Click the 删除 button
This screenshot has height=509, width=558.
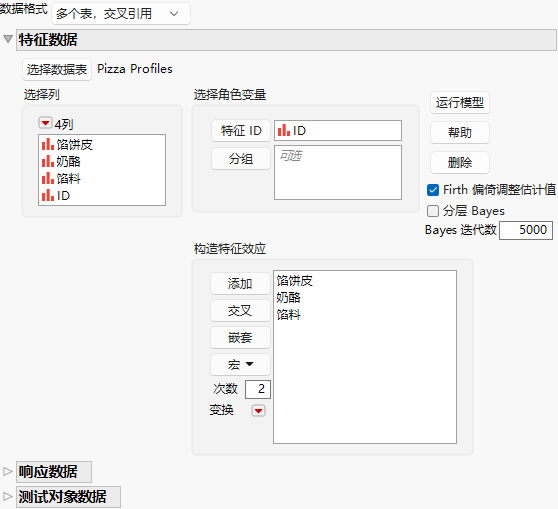tap(459, 163)
